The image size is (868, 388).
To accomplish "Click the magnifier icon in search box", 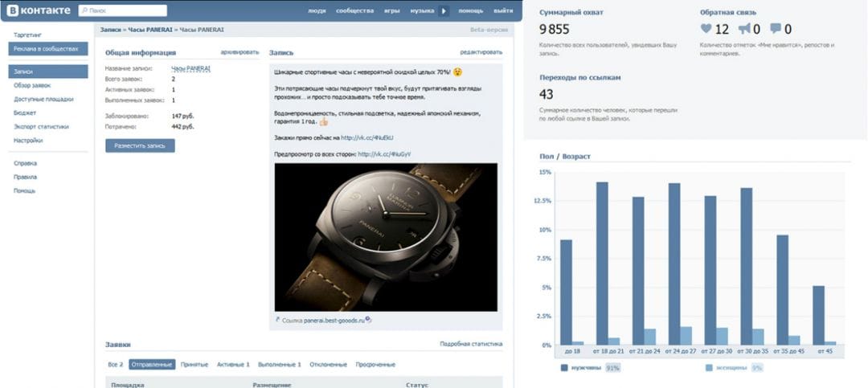I will pyautogui.click(x=83, y=10).
